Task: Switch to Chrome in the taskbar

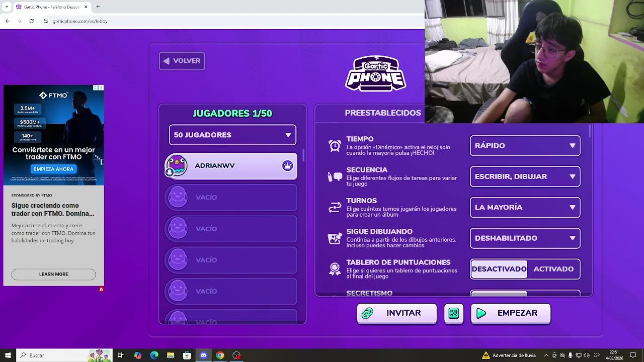Action: point(220,355)
